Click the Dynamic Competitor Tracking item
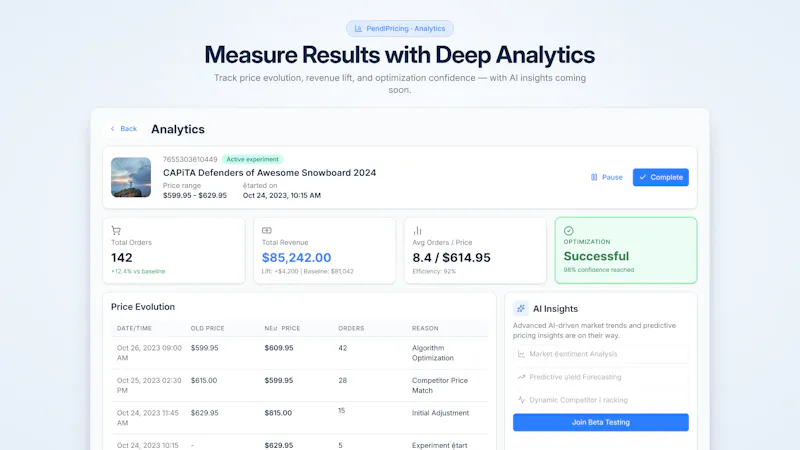This screenshot has width=800, height=450. [601, 400]
